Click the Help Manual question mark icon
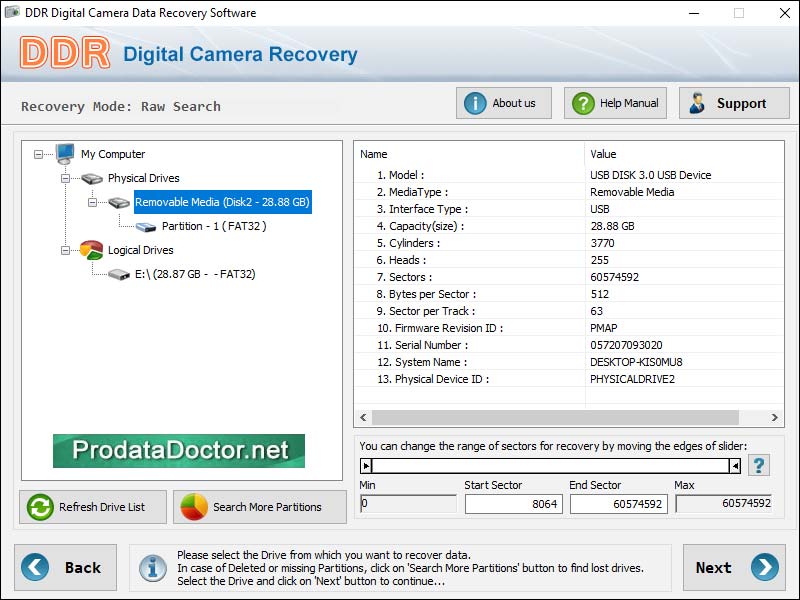 click(583, 102)
